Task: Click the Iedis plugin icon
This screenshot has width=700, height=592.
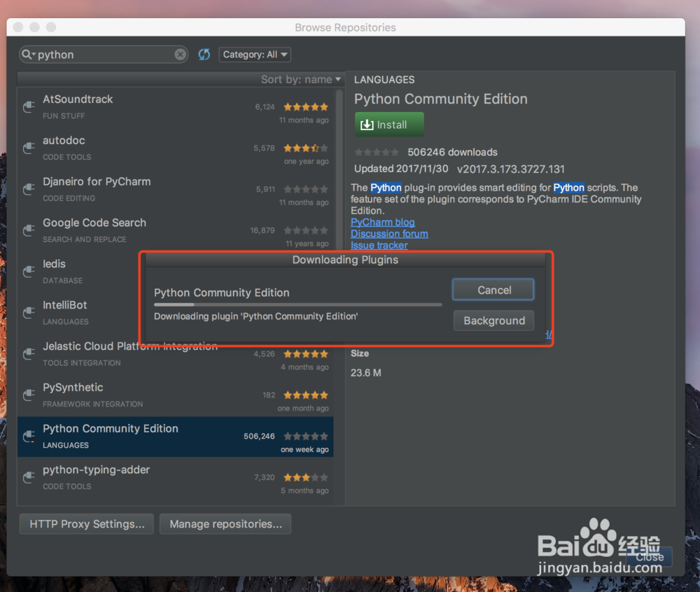Action: [x=29, y=272]
